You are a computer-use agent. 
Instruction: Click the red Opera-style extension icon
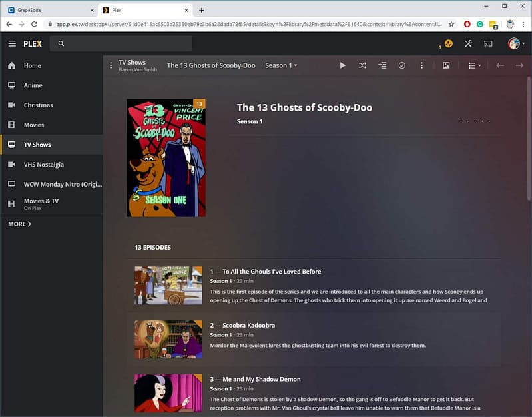click(467, 24)
